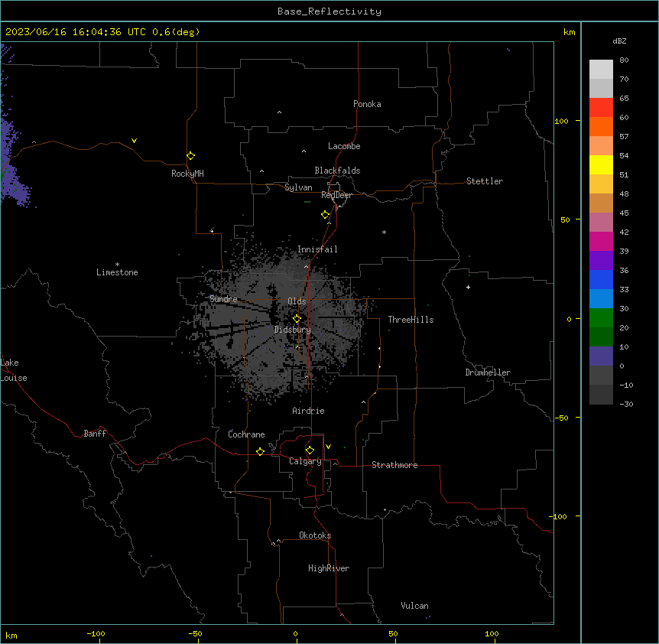659x644 pixels.
Task: Select the slate purple swatch near 10 dBZ
Action: point(601,356)
